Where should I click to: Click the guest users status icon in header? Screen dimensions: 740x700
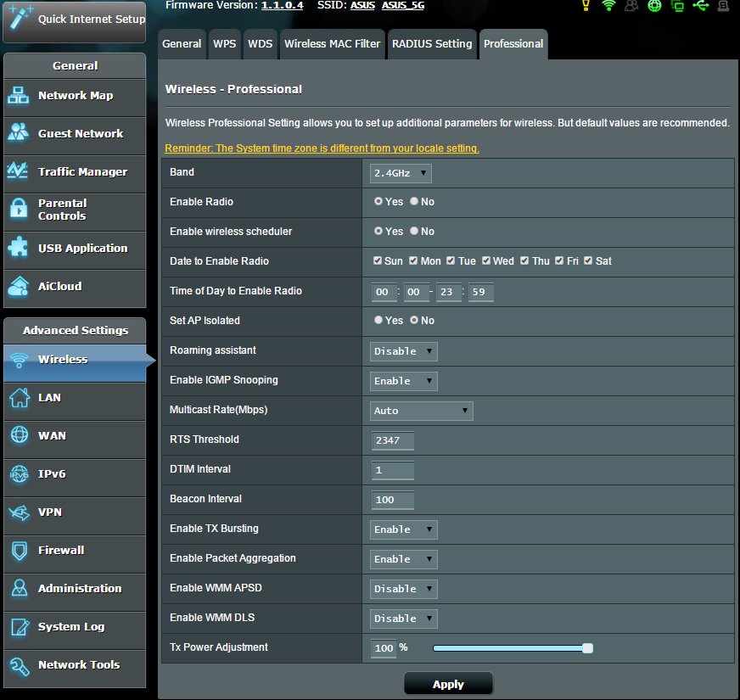pos(631,6)
